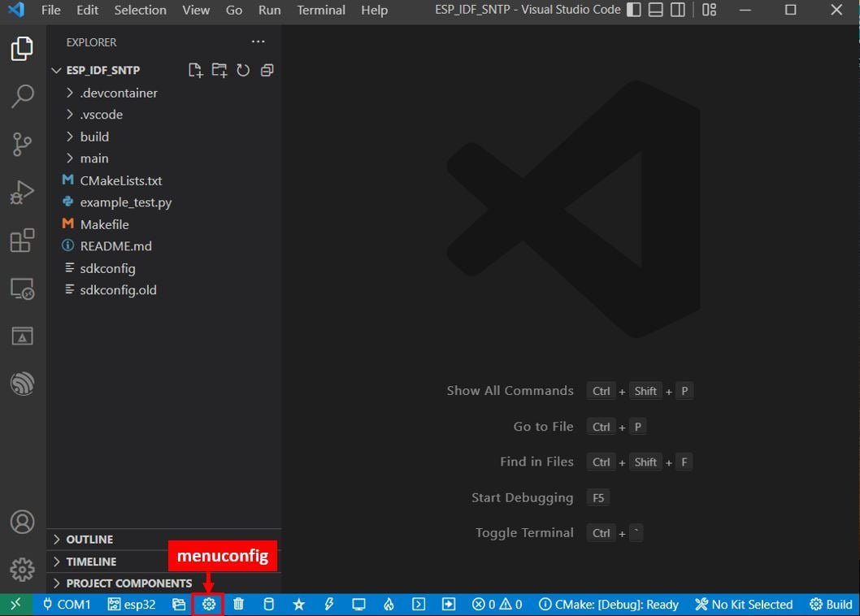Click No Kit Selected in status bar
Screen dimensions: 860x616
click(744, 605)
